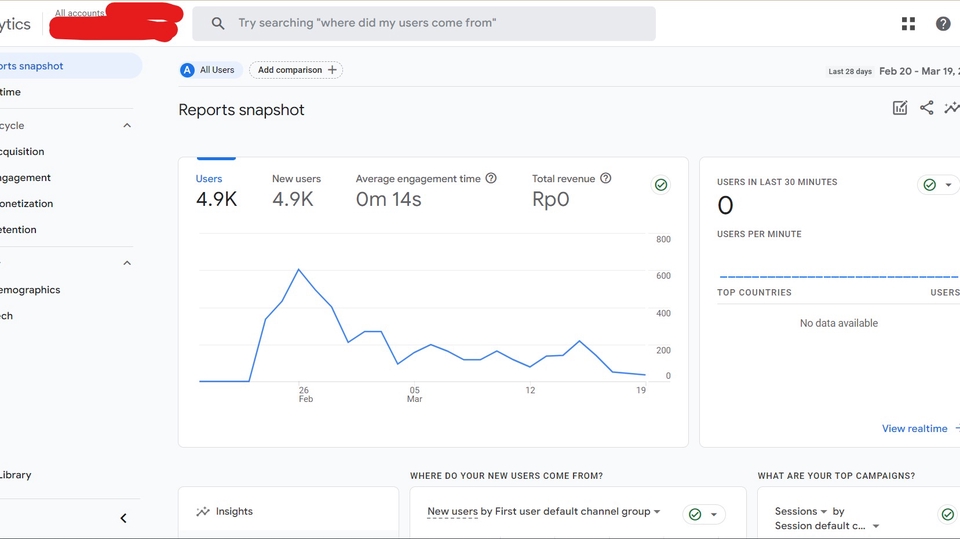Screen dimensions: 960x539
Task: Collapse the Life cycle section chevron
Action: [x=127, y=126]
